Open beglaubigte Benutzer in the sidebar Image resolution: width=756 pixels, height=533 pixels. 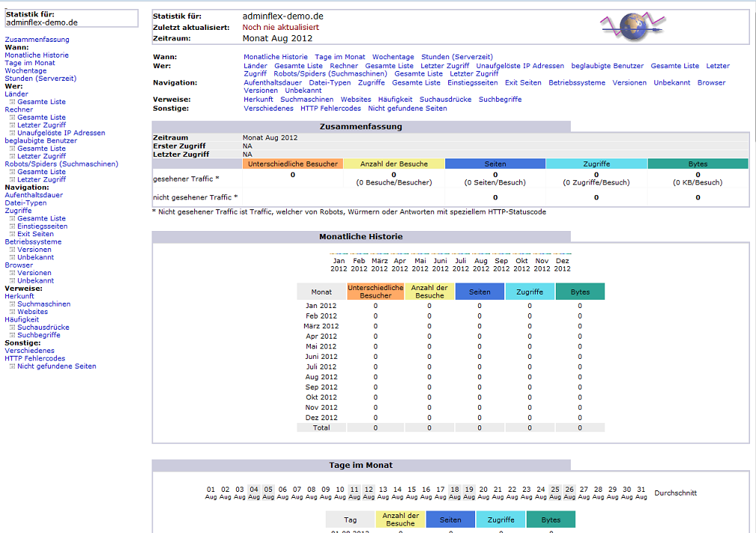coord(41,141)
